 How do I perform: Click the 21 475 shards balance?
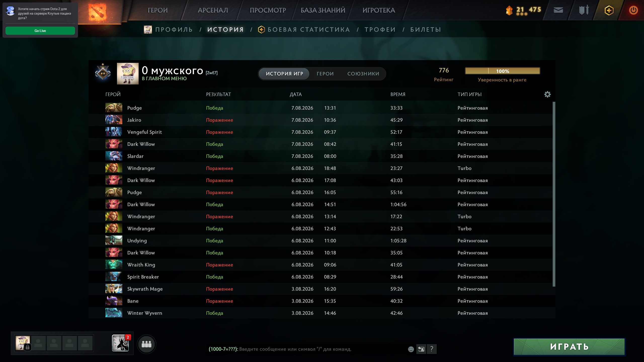tap(529, 10)
